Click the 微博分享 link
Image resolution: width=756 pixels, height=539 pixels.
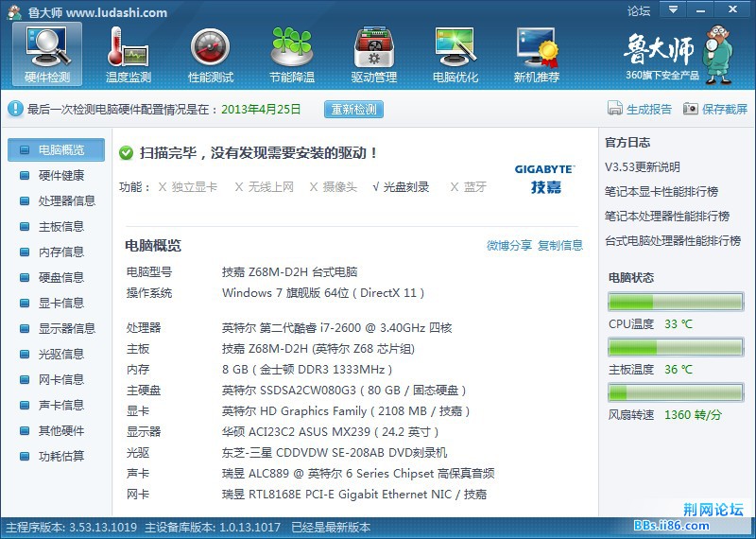(x=509, y=245)
